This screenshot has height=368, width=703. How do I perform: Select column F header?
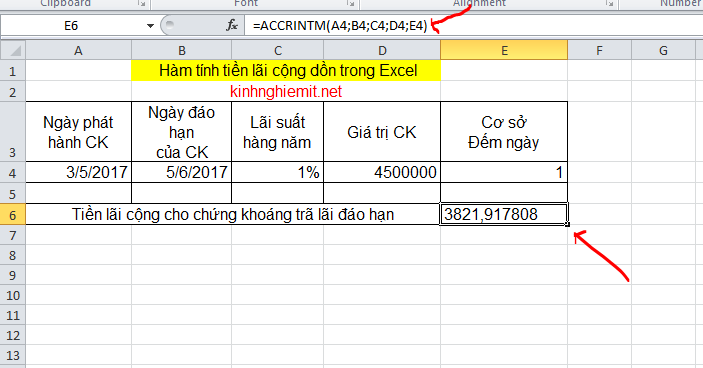coord(599,50)
